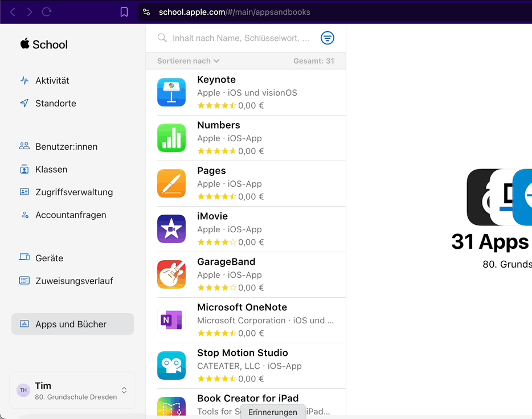Click the Apps und Bücher icon
Screen dimensions: 532x419
[24, 324]
